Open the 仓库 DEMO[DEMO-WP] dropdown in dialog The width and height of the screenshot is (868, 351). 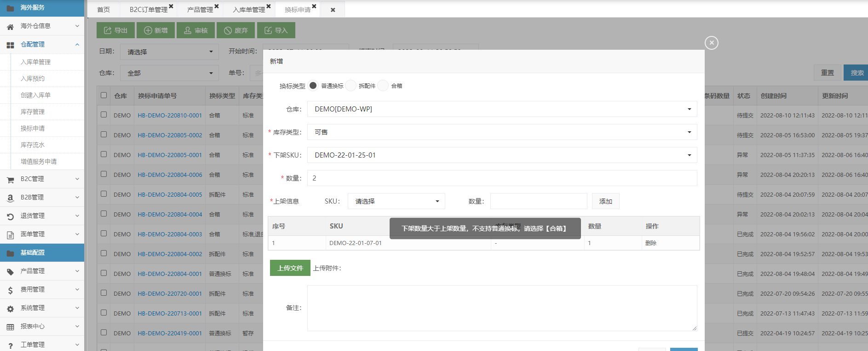coord(502,109)
